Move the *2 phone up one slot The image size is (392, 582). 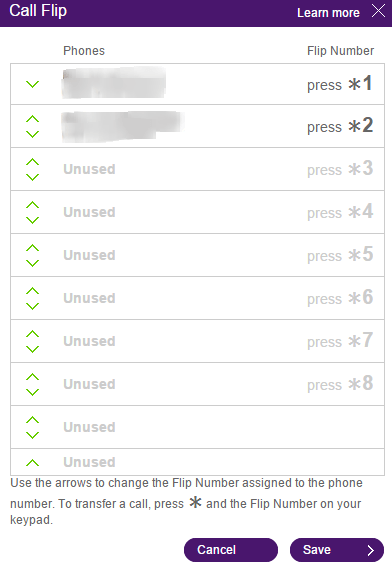[33, 119]
